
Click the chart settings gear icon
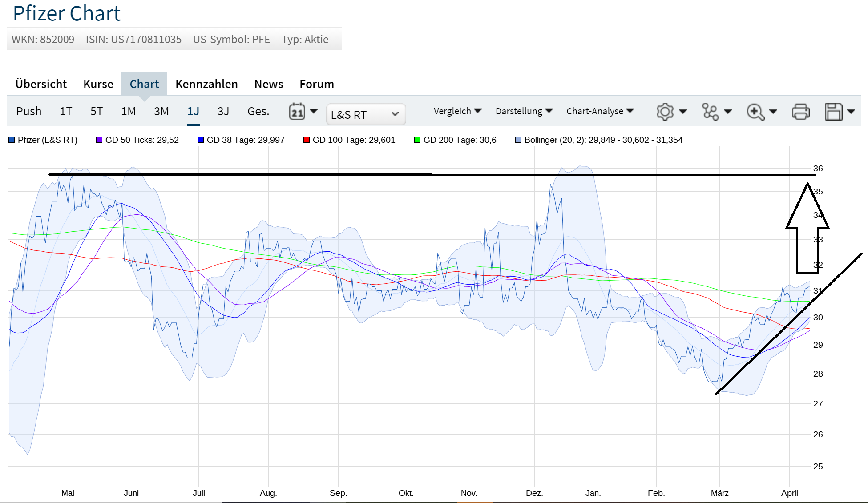pos(665,111)
